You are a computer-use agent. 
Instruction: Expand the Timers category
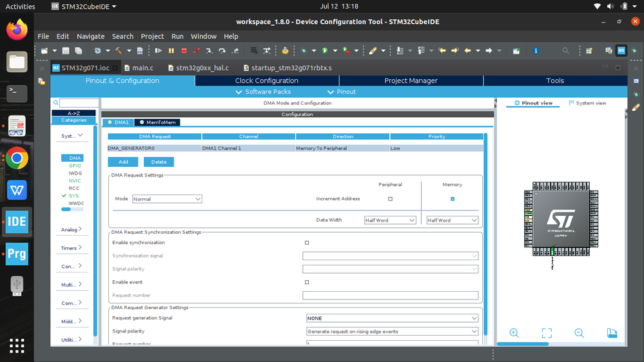[72, 248]
